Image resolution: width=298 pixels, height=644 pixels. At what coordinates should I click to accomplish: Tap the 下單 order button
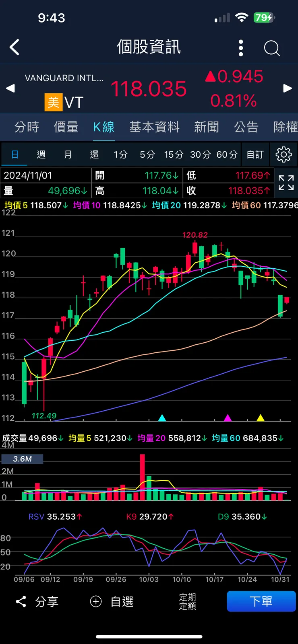(261, 601)
